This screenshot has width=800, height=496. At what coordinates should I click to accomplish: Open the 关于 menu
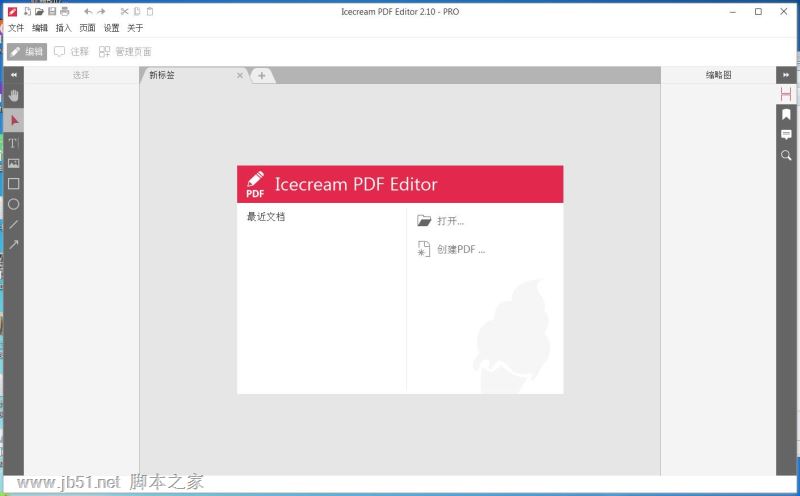pos(135,28)
